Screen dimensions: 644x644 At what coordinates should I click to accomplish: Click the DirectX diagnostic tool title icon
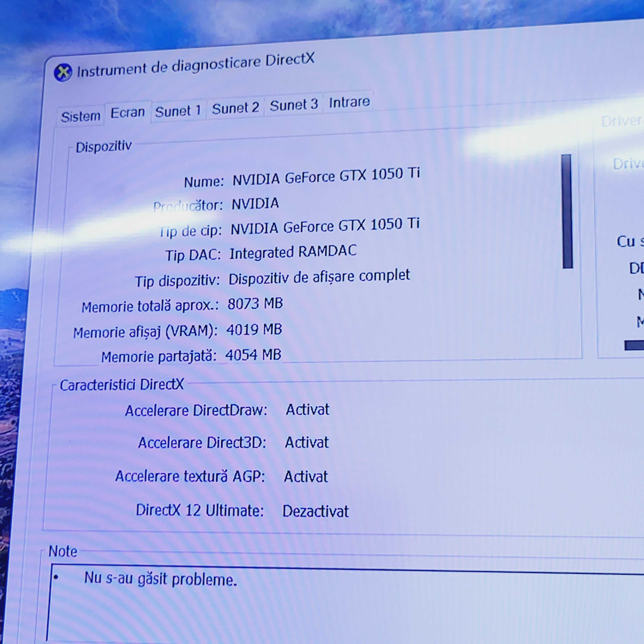pyautogui.click(x=63, y=72)
